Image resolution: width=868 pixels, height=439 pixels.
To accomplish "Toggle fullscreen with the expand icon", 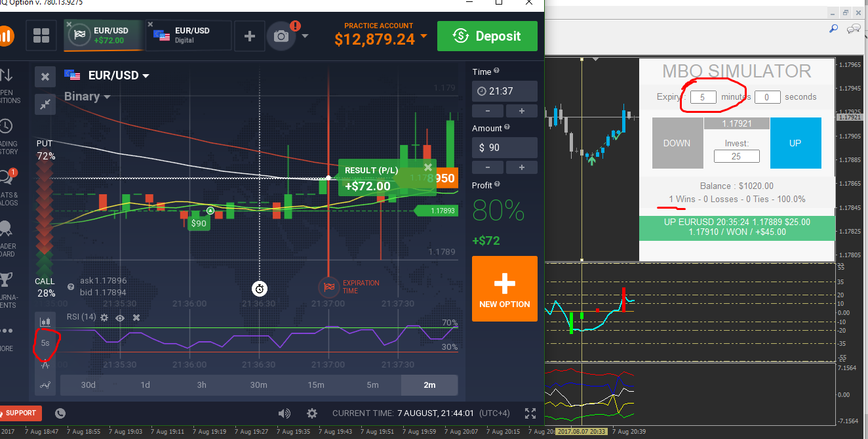I will (x=530, y=413).
